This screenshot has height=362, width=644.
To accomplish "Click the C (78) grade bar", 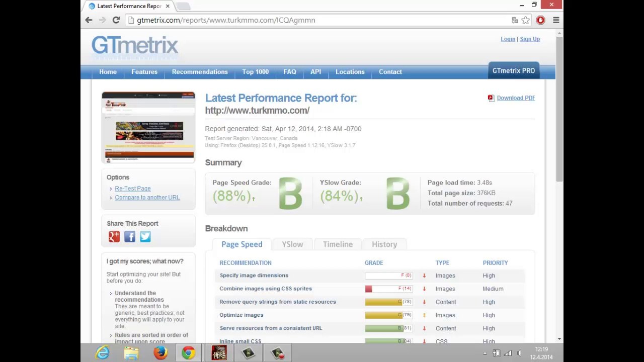I will (x=389, y=302).
